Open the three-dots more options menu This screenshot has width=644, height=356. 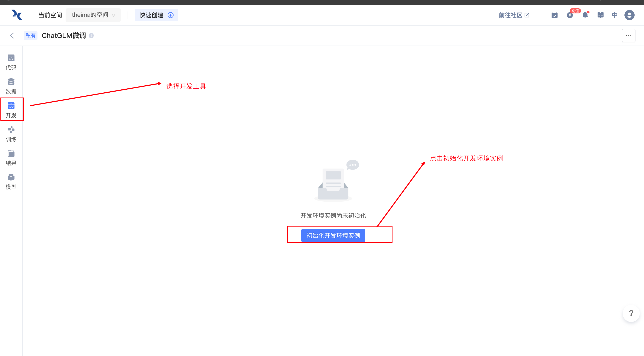(628, 36)
